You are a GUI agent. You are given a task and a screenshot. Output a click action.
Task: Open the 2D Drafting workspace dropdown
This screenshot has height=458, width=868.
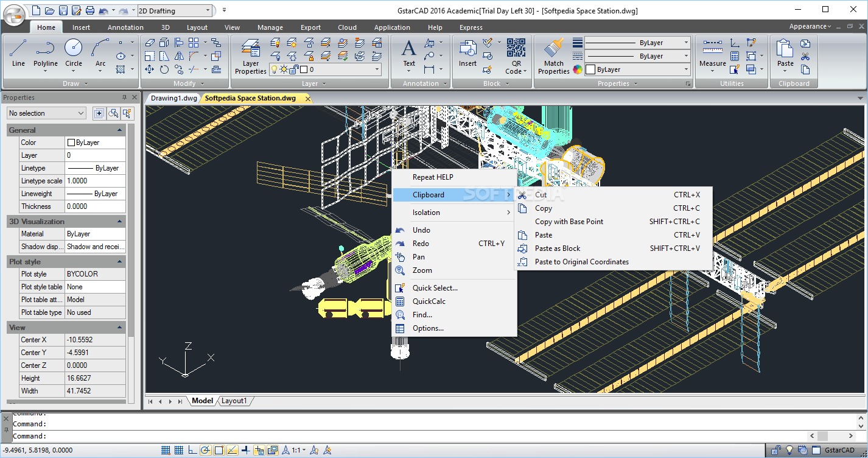pyautogui.click(x=175, y=10)
